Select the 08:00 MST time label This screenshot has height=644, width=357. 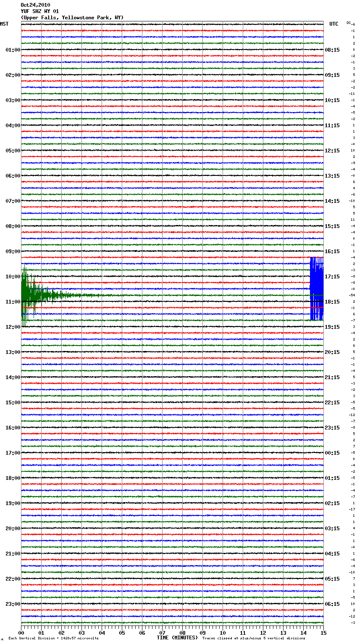tap(13, 226)
